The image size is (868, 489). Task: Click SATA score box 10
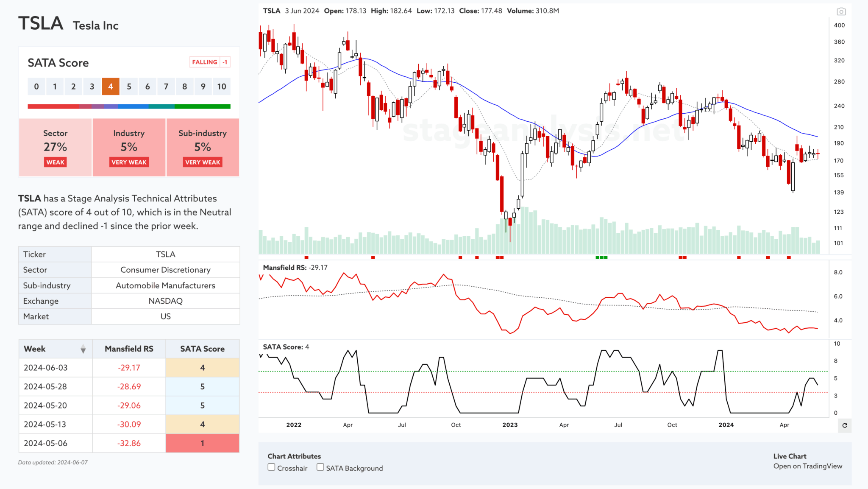pyautogui.click(x=222, y=87)
